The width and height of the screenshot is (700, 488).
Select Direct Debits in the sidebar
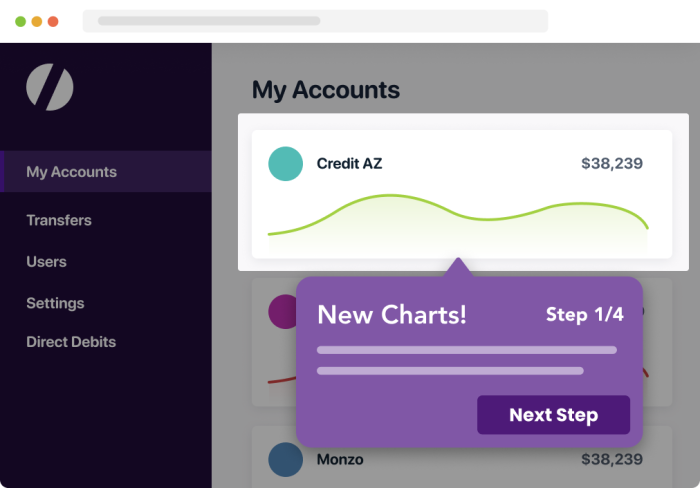point(71,342)
